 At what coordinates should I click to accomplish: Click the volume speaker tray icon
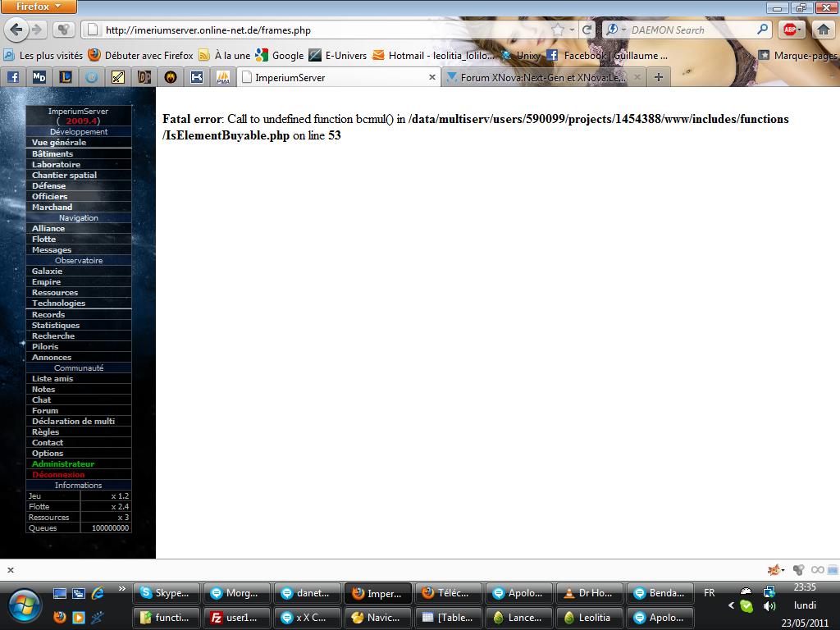[769, 606]
